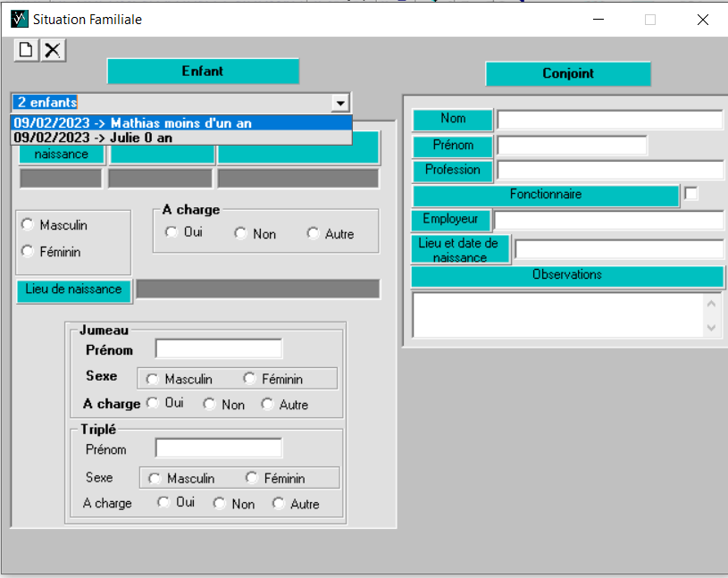Viewport: 728px width, 578px height.
Task: Tick the Fonctionnaire checkbox
Action: coord(690,194)
